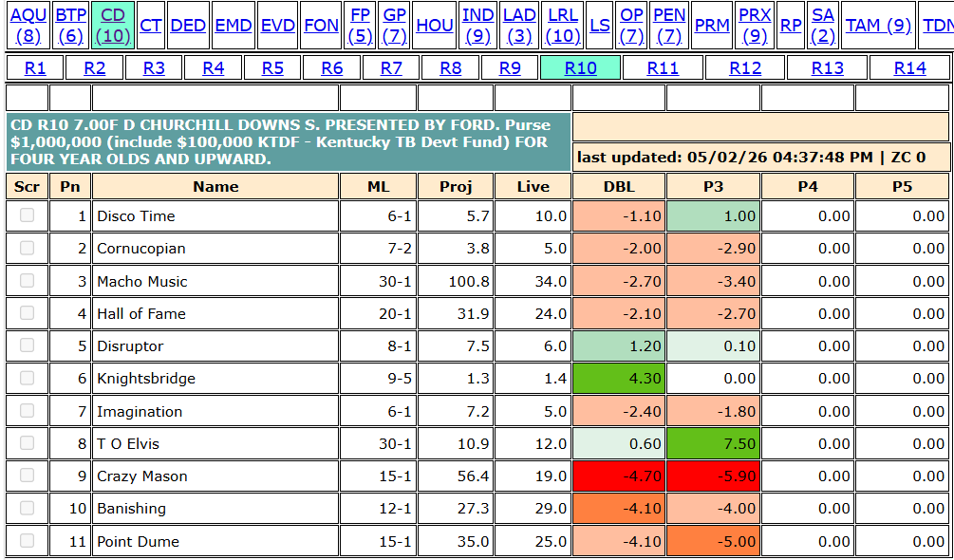
Task: Open the CT track link
Action: coord(150,25)
